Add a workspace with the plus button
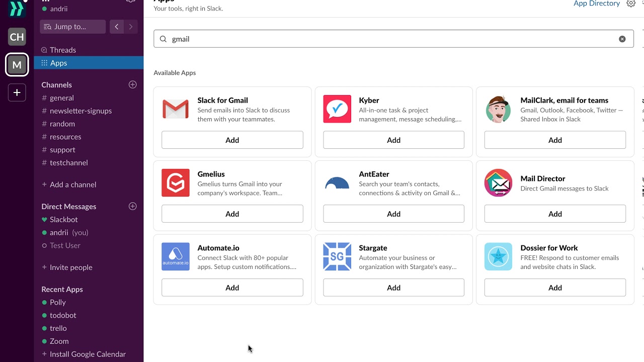The height and width of the screenshot is (362, 644). pyautogui.click(x=17, y=93)
